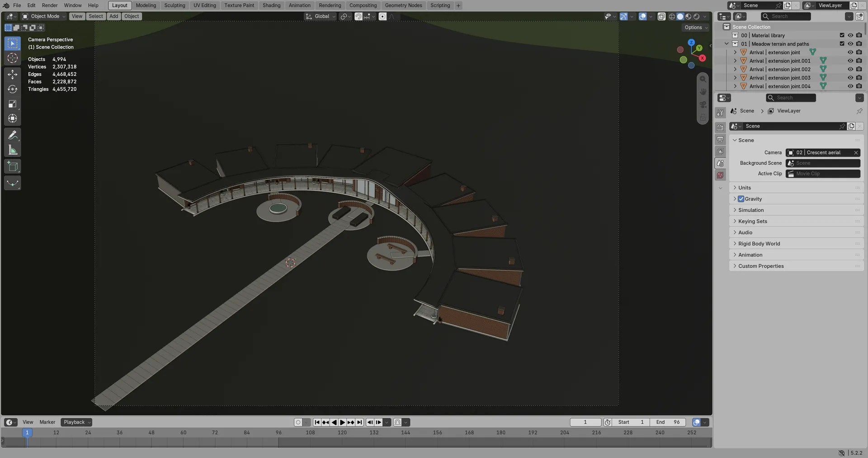Switch to rendered viewport shading

click(x=697, y=16)
